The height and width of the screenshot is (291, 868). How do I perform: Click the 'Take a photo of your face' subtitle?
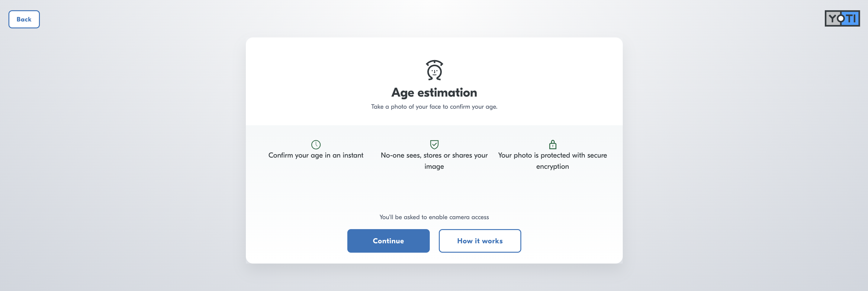click(x=434, y=107)
